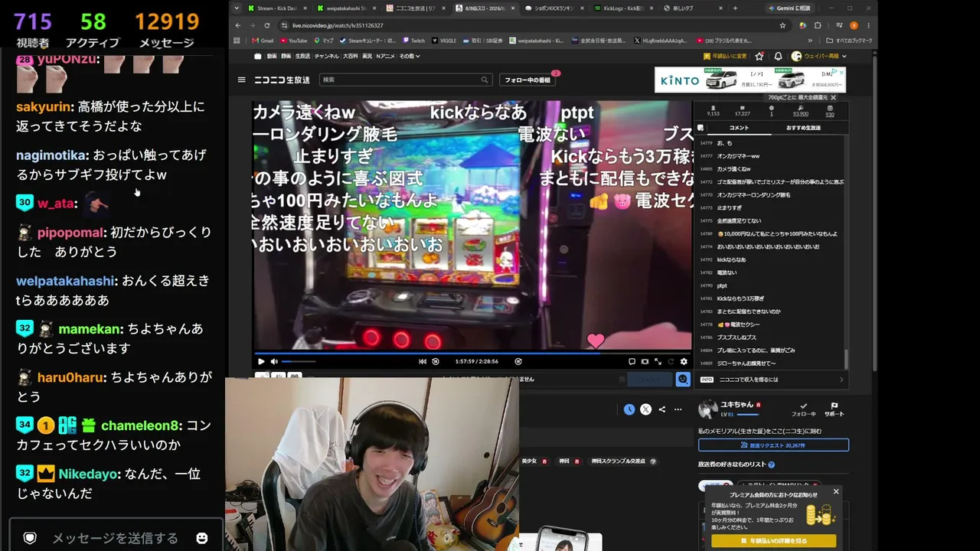980x551 pixels.
Task: Bookmark this page with the star icon
Action: [782, 25]
